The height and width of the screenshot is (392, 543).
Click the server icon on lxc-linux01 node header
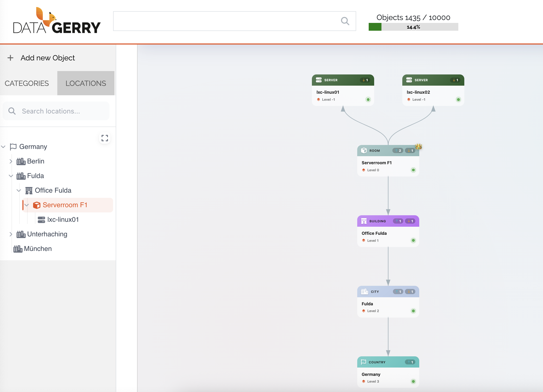319,80
